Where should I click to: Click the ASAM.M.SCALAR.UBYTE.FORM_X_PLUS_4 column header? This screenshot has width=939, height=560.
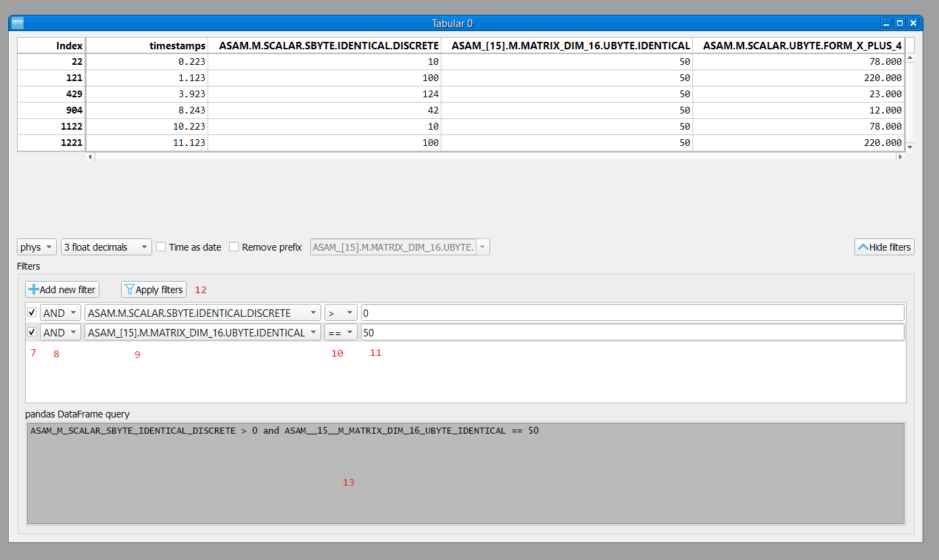tap(798, 45)
